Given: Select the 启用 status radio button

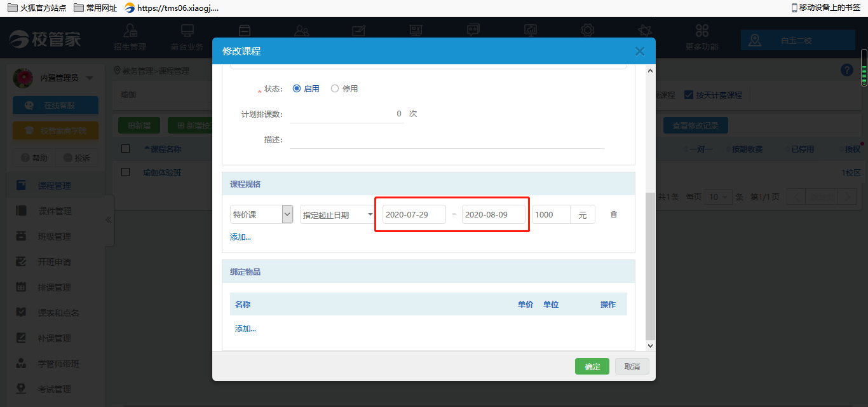Looking at the screenshot, I should (297, 89).
